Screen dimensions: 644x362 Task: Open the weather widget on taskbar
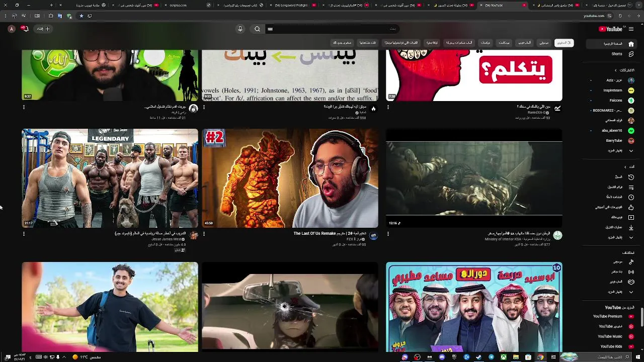pyautogui.click(x=87, y=357)
